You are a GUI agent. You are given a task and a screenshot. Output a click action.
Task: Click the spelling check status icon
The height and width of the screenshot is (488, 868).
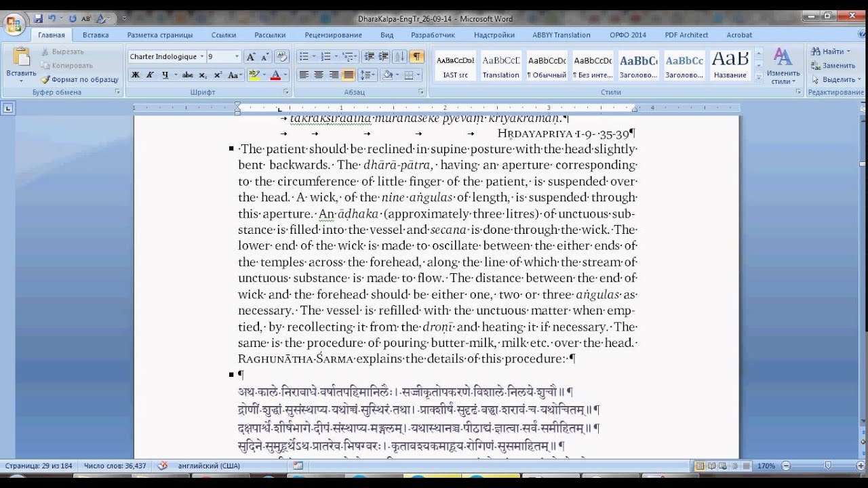pyautogui.click(x=163, y=466)
